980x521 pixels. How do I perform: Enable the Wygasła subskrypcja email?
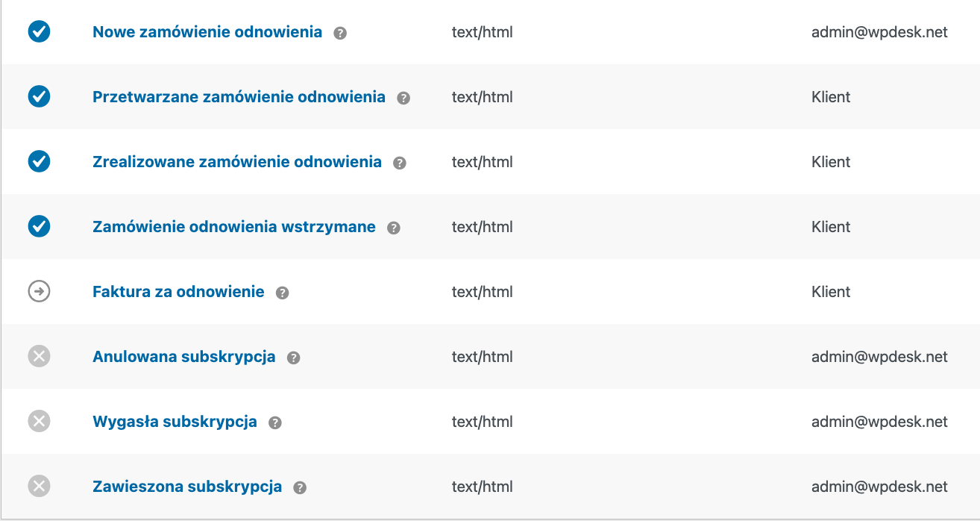[39, 421]
